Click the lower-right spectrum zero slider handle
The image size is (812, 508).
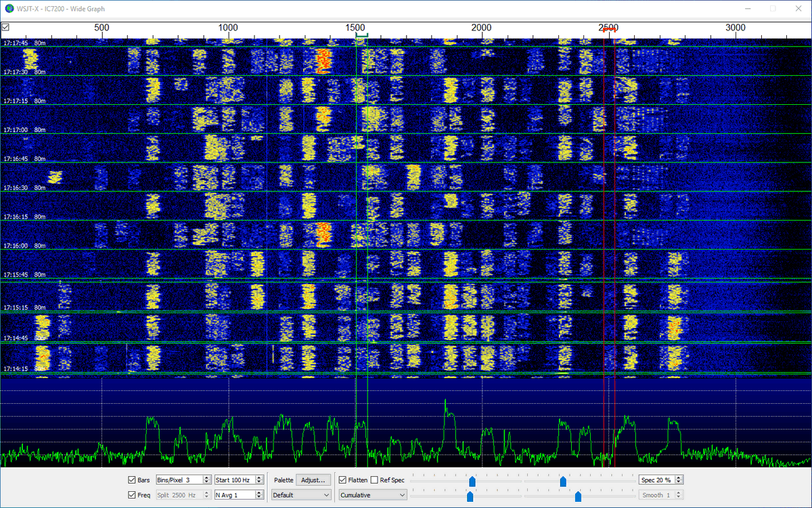[578, 496]
